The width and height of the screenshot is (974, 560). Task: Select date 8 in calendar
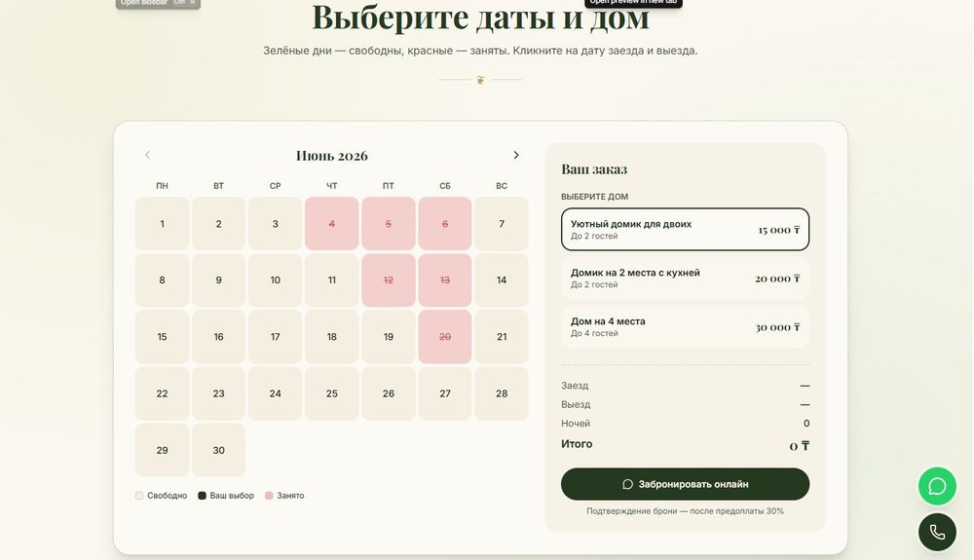[x=162, y=280]
